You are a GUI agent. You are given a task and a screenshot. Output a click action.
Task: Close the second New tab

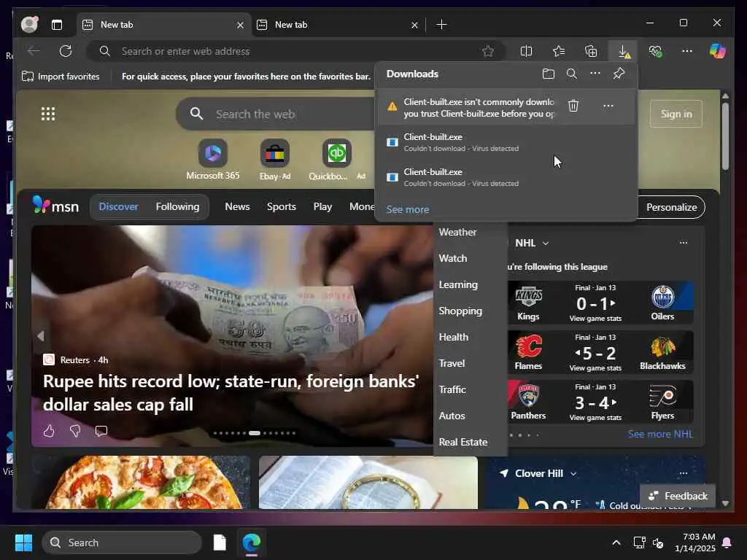pos(415,25)
